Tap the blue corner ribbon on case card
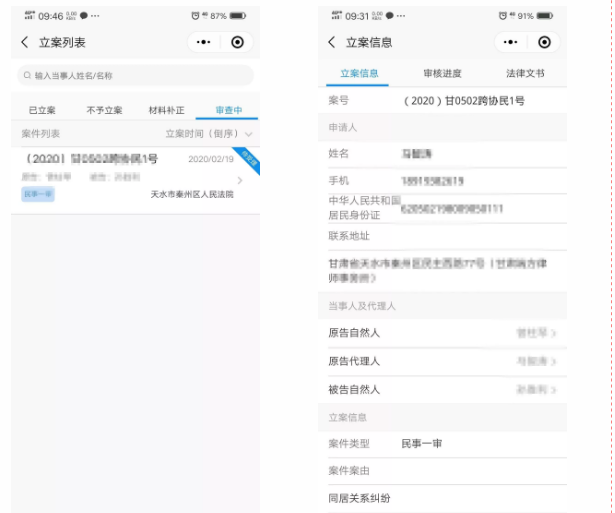Screen dimensions: 615x513 pyautogui.click(x=249, y=159)
